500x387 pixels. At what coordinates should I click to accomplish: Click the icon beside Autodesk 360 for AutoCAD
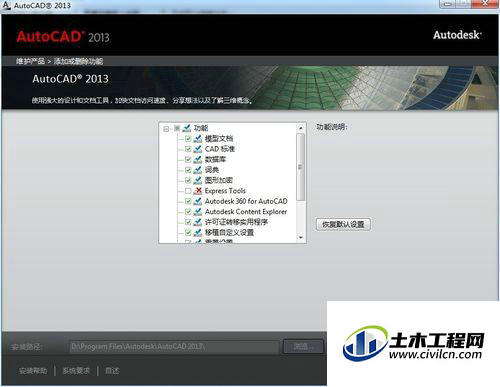198,201
